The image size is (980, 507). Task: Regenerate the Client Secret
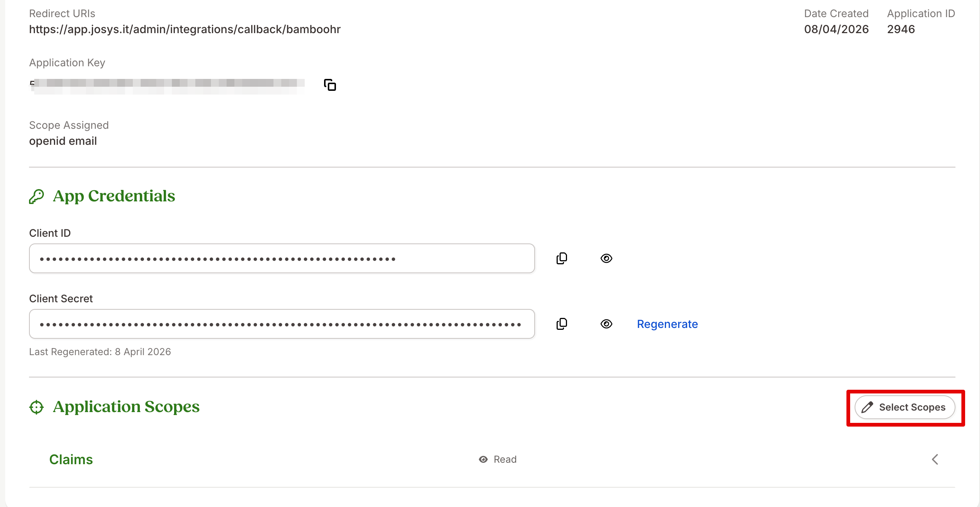[667, 324]
